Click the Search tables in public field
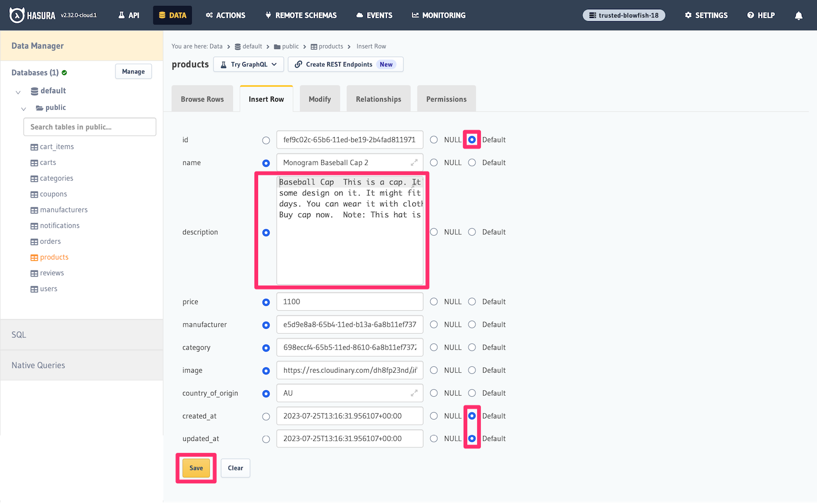Viewport: 817px width, 504px height. pyautogui.click(x=90, y=127)
